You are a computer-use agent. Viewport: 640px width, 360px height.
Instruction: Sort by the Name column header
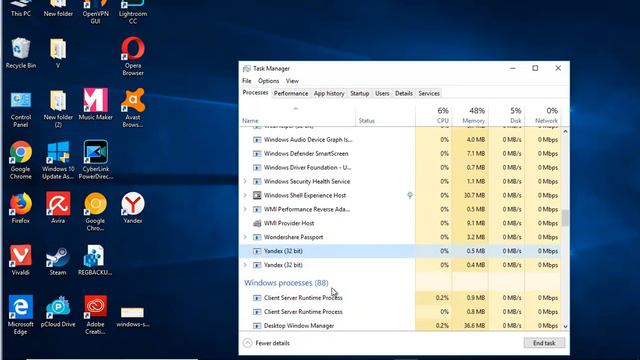[297, 116]
